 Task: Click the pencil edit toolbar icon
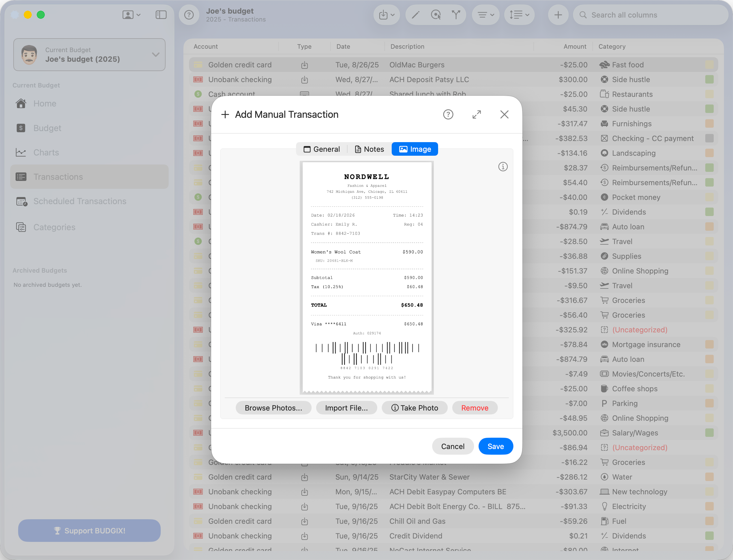pyautogui.click(x=415, y=15)
